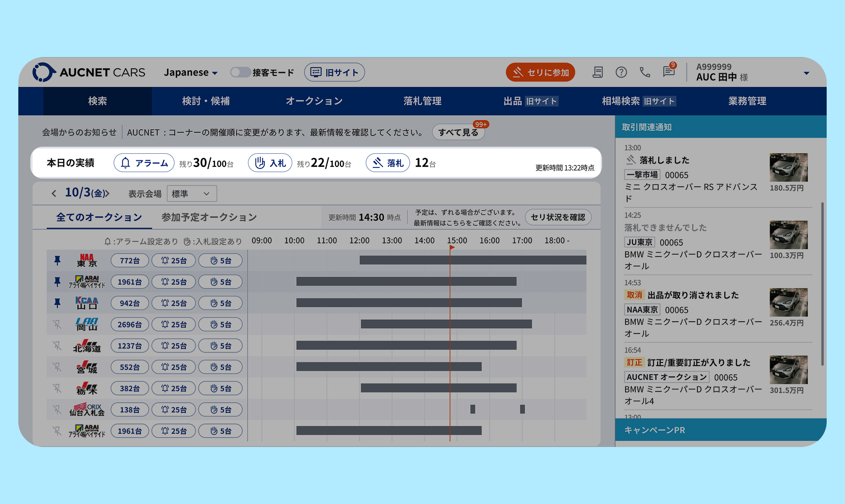
Task: Go to previous date arrow
Action: [x=54, y=193]
